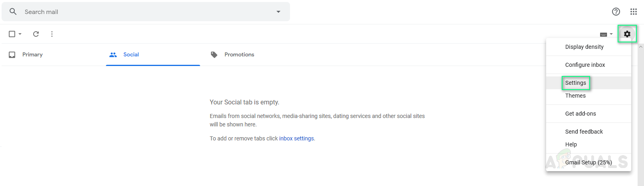644x186 pixels.
Task: Choose Display density option
Action: click(584, 47)
